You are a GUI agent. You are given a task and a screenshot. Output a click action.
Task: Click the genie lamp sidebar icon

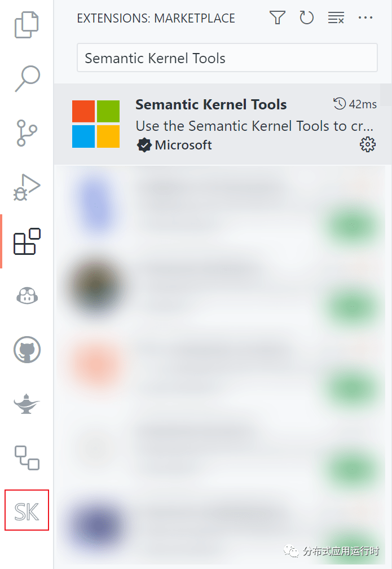click(26, 403)
